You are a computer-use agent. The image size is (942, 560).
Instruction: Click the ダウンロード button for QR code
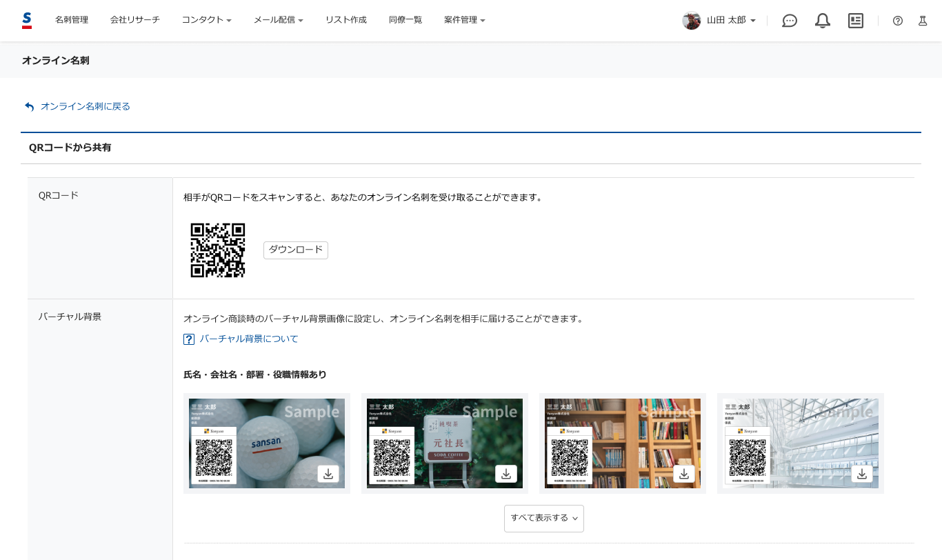pyautogui.click(x=296, y=250)
